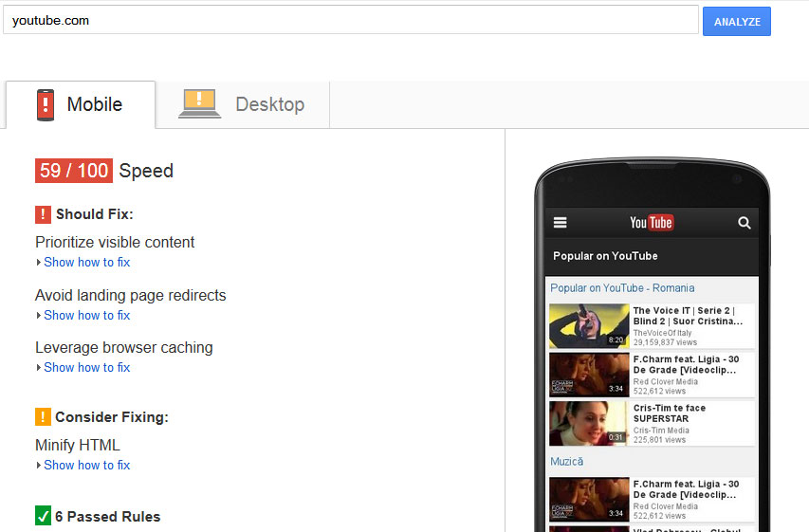Viewport: 809px width, 532px height.
Task: Click the YouTube logo in phone preview
Action: 652,223
